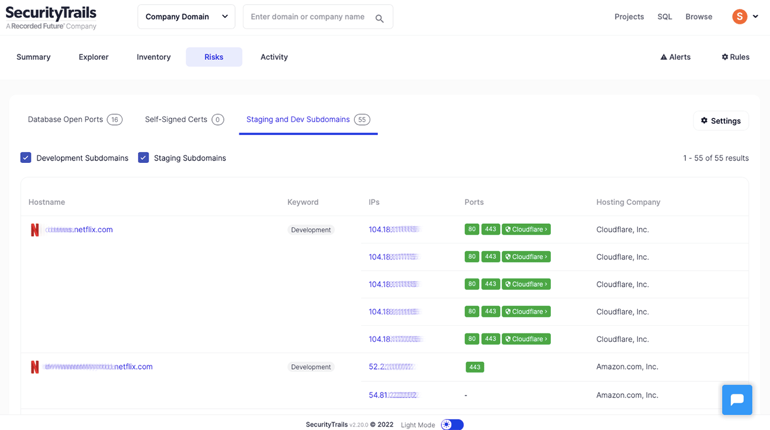Viewport: 770px width, 430px height.
Task: Click the search magnifier icon
Action: point(379,18)
